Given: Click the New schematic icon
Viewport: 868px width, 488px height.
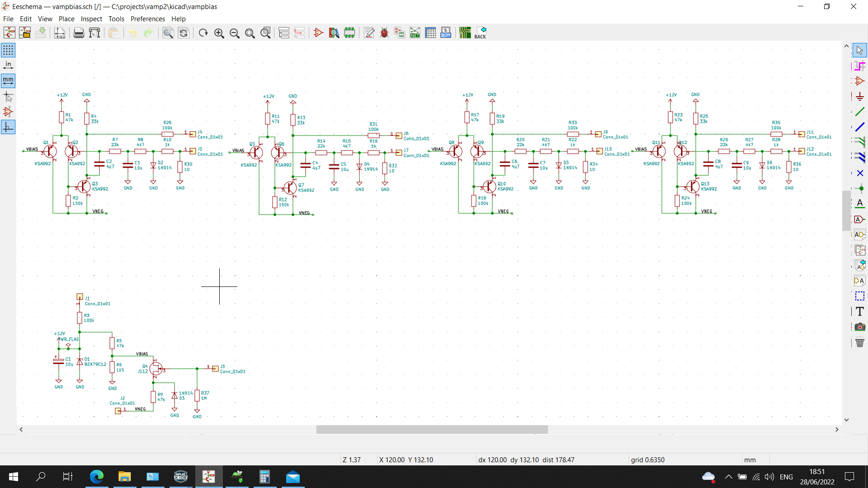Looking at the screenshot, I should [9, 33].
